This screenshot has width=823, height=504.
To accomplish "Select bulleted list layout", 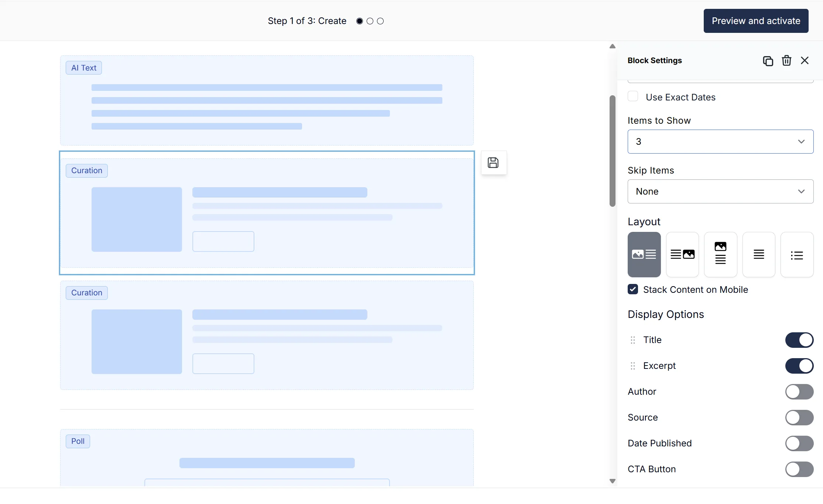I will 797,254.
